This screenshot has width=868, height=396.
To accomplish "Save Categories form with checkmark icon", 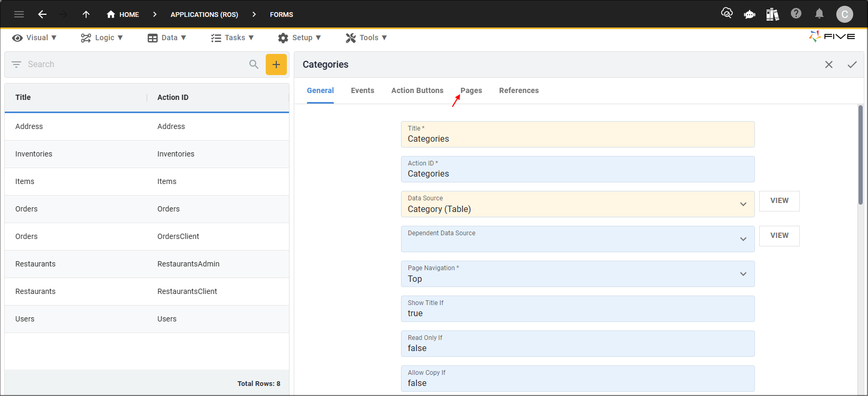I will [852, 65].
